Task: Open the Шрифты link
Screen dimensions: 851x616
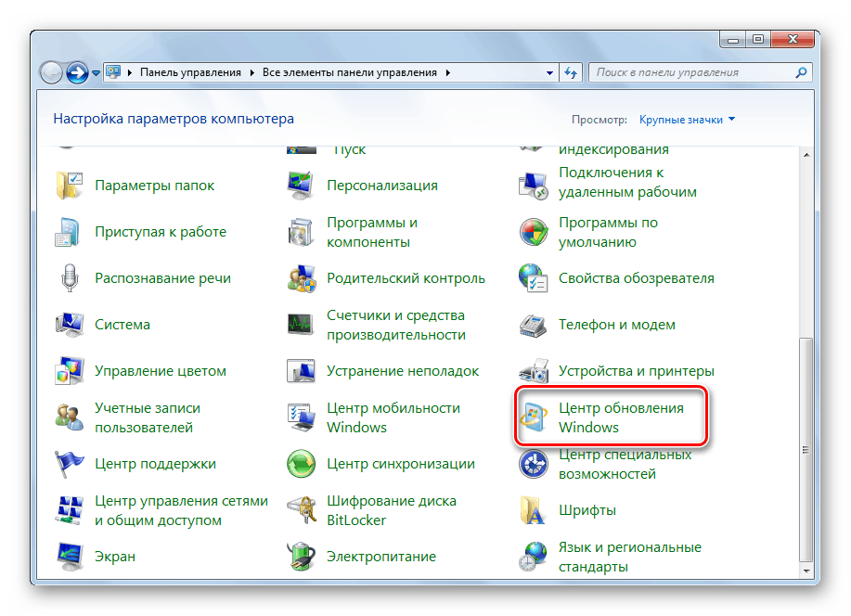Action: (587, 510)
